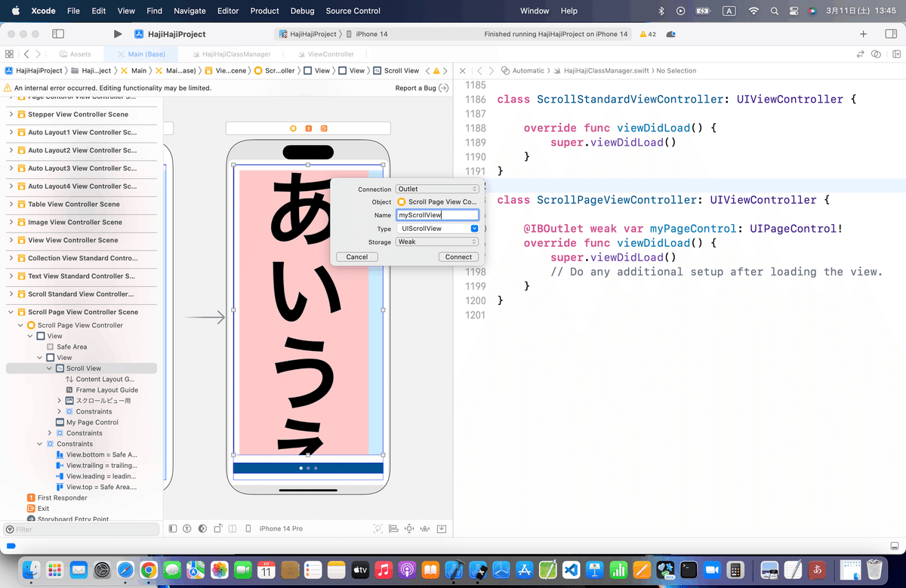906x588 pixels.
Task: Click the outline Filter field
Action: click(82, 530)
